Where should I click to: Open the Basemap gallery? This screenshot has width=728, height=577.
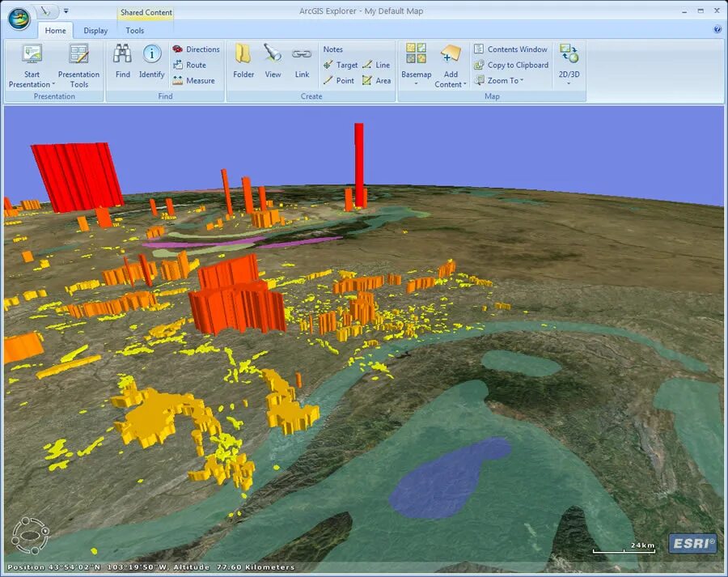416,64
